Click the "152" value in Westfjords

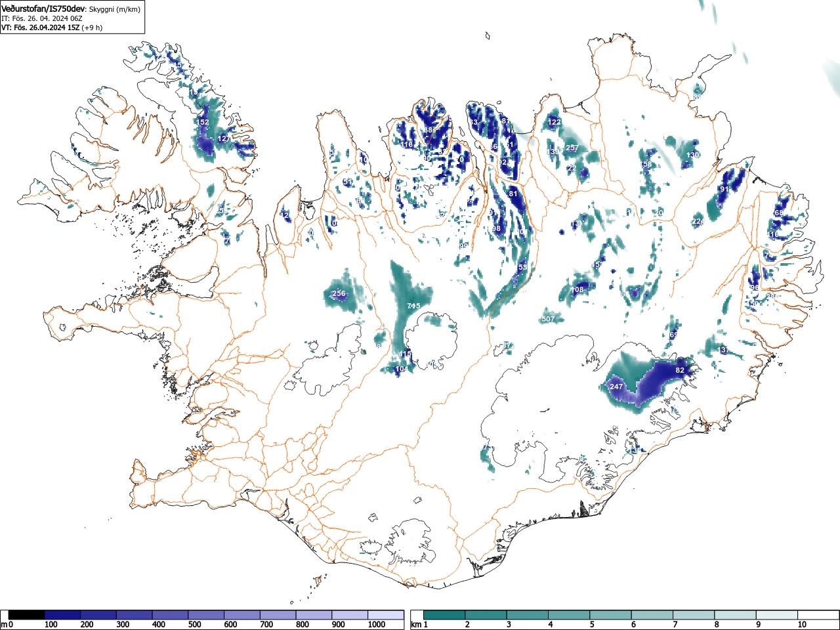pos(203,123)
